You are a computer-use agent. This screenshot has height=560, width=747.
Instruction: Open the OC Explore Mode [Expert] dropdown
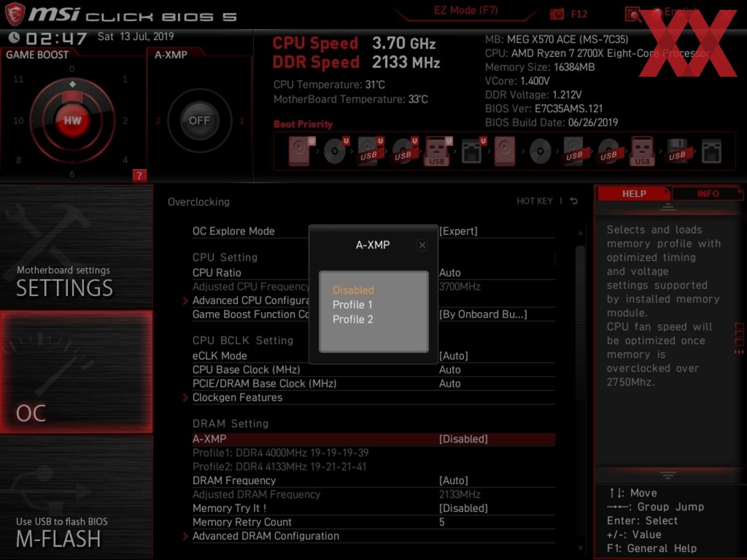[458, 231]
